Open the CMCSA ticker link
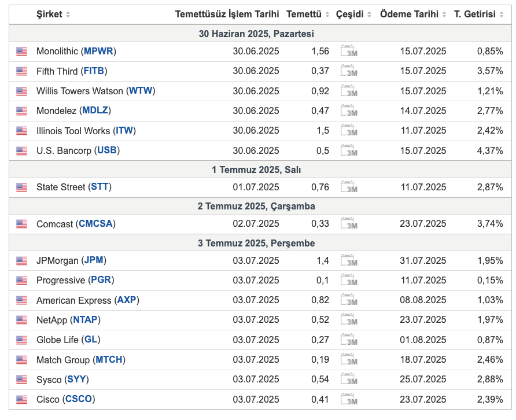This screenshot has width=516, height=420. tap(96, 223)
